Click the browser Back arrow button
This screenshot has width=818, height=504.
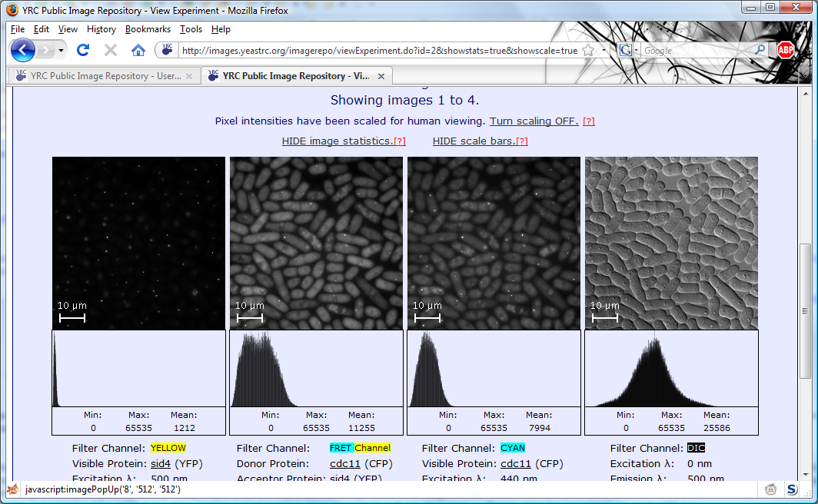click(x=23, y=51)
